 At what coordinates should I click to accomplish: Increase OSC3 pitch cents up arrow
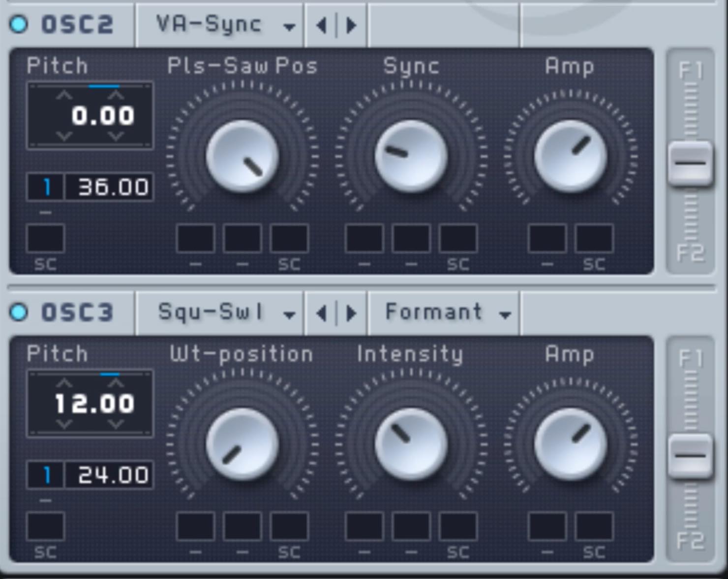[116, 383]
